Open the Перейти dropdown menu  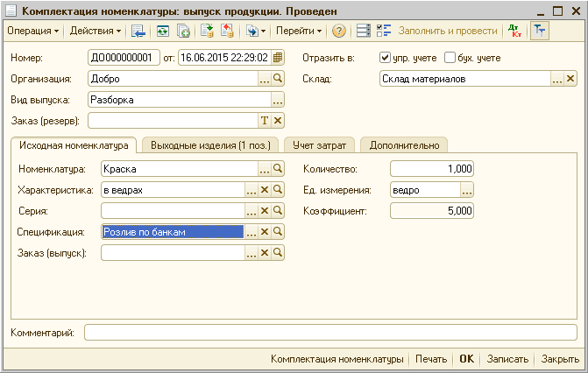[x=299, y=31]
